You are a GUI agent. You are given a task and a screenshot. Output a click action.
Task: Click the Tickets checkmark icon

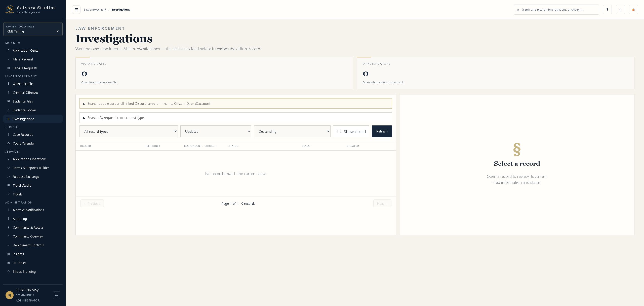tap(9, 194)
